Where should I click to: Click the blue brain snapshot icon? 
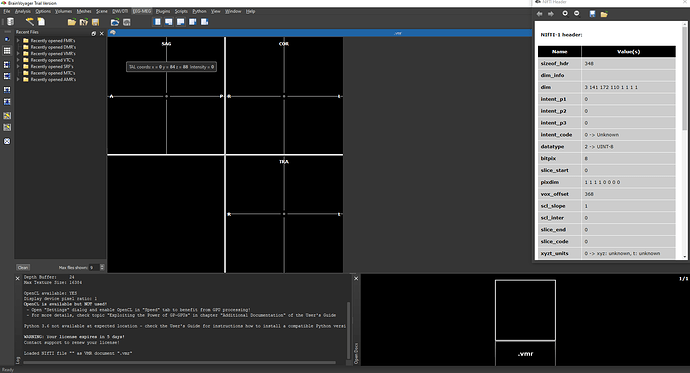pos(115,22)
